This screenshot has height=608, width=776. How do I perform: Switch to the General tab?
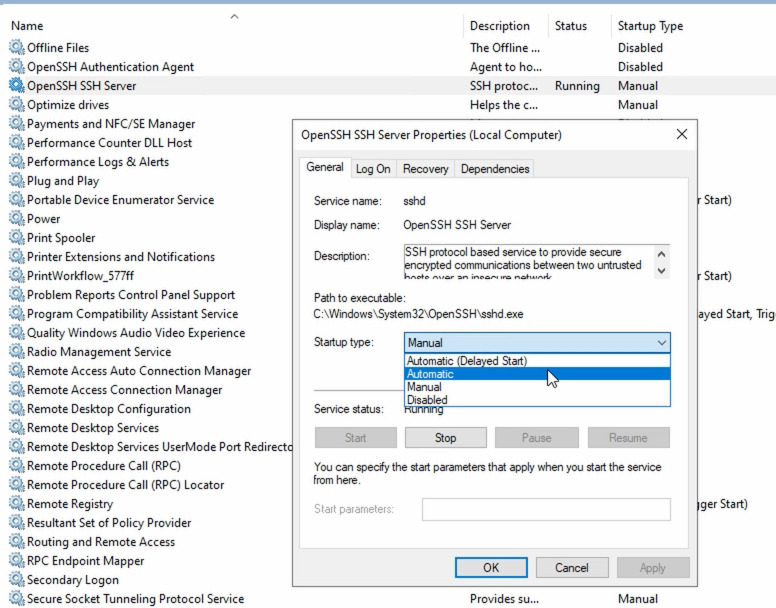click(325, 167)
